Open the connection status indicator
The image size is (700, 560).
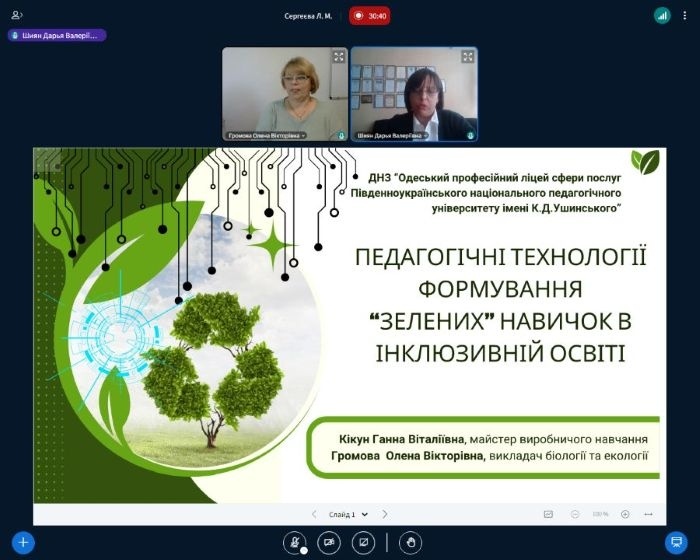click(x=662, y=15)
